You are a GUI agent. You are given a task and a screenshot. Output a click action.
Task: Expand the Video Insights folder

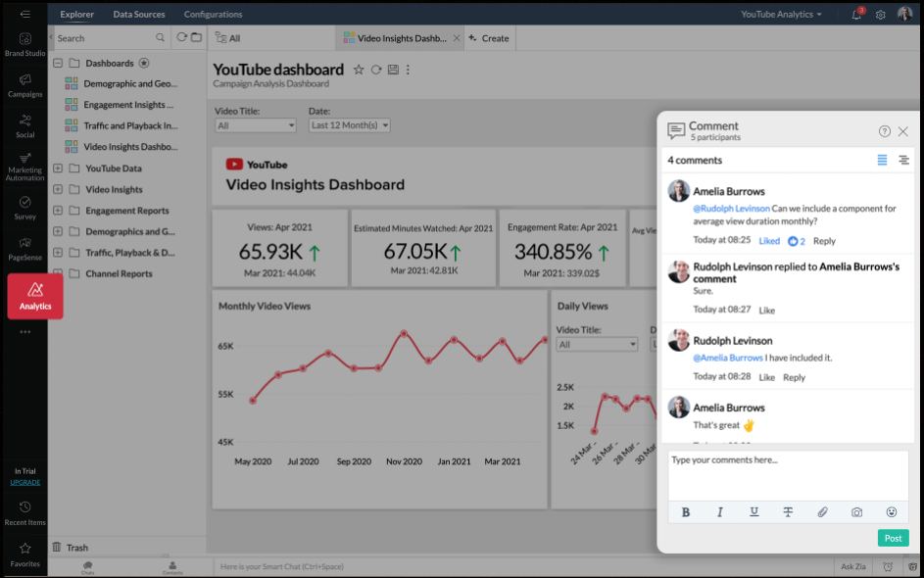point(58,189)
